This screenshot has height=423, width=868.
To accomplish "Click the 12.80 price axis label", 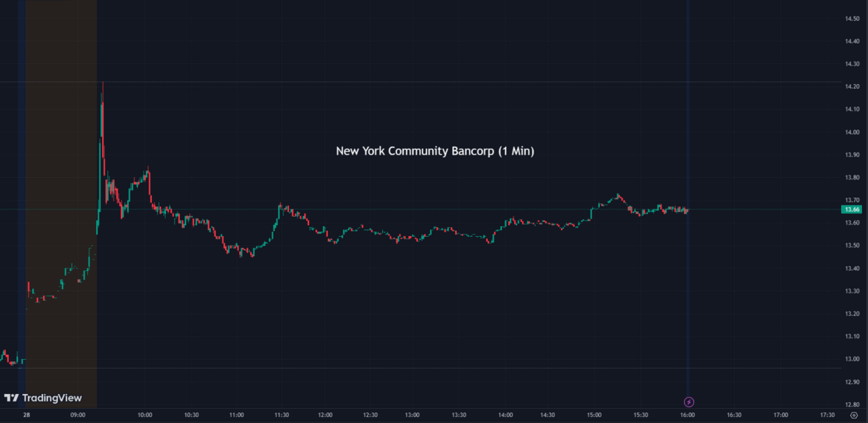I will click(x=852, y=405).
